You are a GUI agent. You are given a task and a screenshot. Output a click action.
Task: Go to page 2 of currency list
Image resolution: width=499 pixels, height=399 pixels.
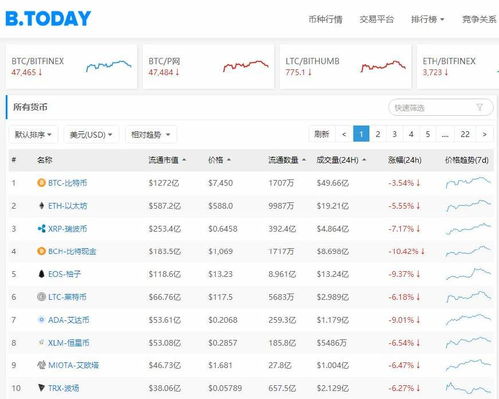point(378,134)
